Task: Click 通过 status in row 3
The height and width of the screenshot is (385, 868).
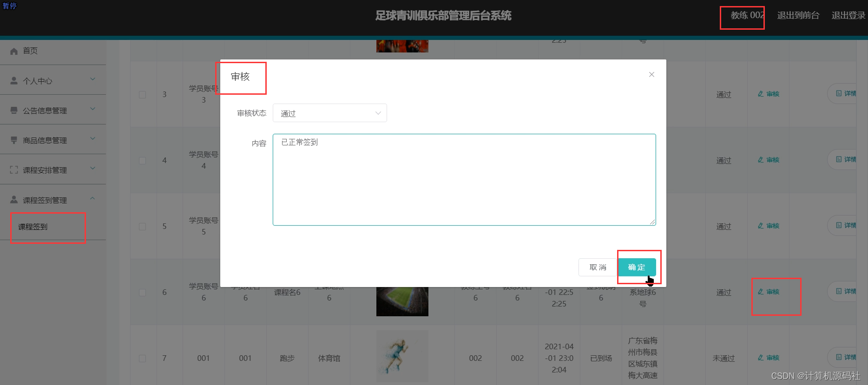Action: pyautogui.click(x=723, y=95)
